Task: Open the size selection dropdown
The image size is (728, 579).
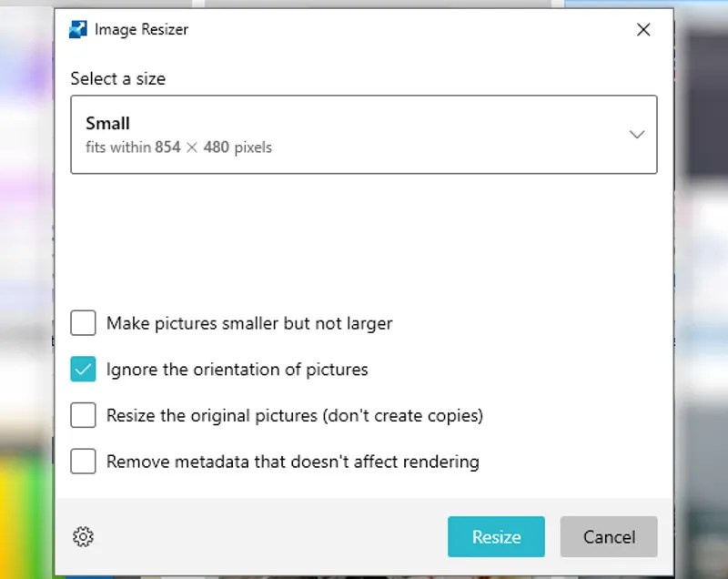Action: [x=364, y=134]
